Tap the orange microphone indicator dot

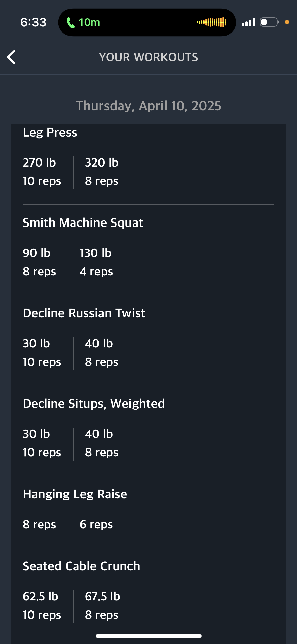coord(287,22)
